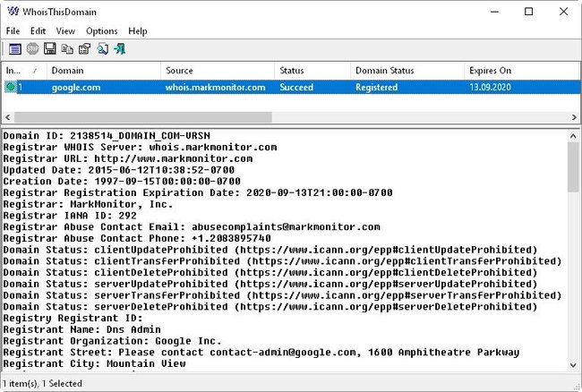
Task: Click the Find magnifier icon
Action: (x=102, y=49)
